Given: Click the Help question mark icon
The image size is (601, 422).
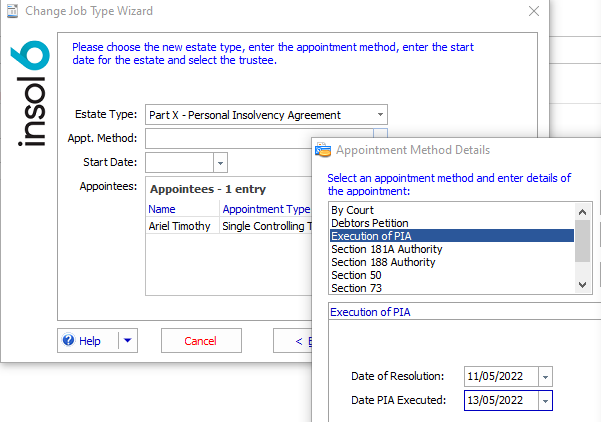Looking at the screenshot, I should (x=69, y=341).
